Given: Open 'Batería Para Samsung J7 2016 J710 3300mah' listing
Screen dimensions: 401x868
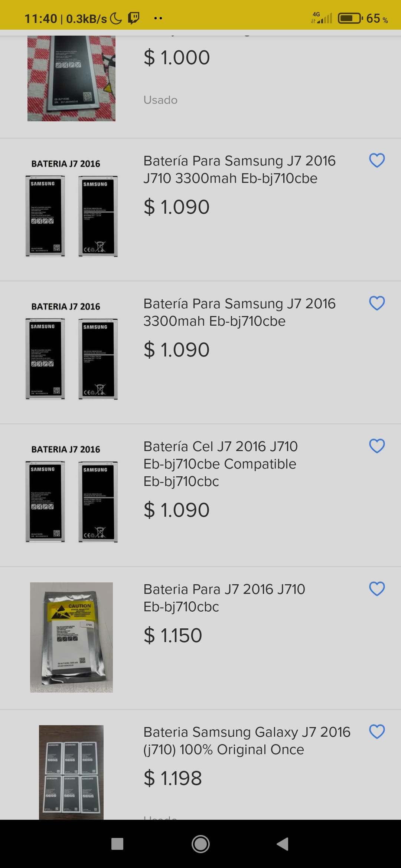Looking at the screenshot, I should (x=239, y=170).
